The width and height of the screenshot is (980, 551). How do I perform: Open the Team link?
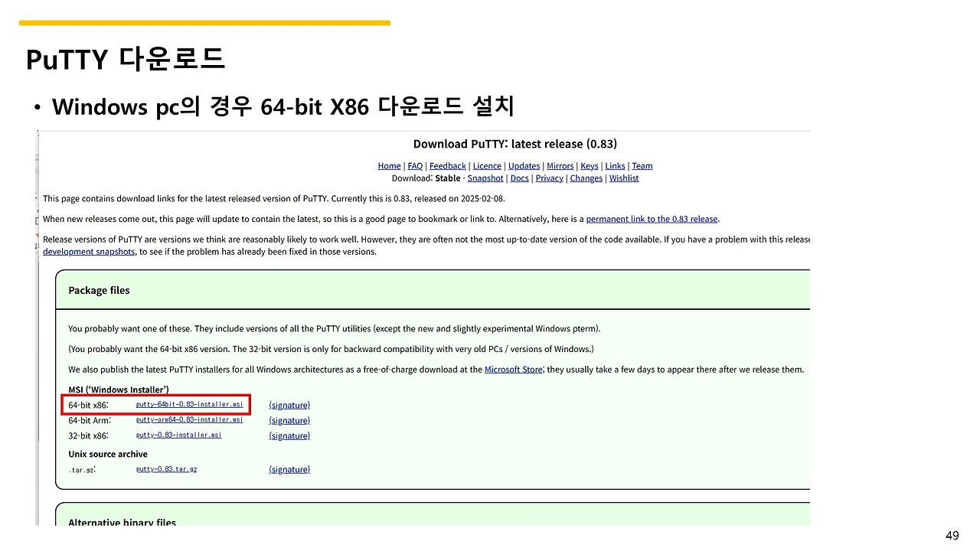pyautogui.click(x=642, y=166)
